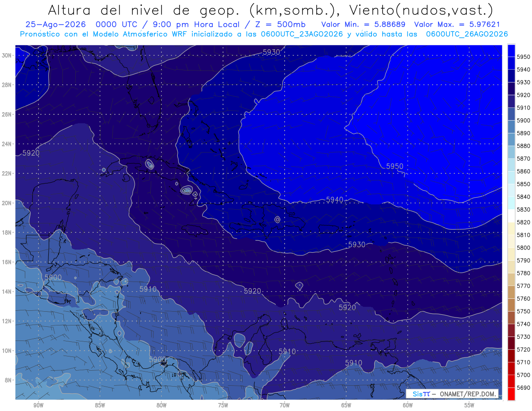Viewport: 532px width, 411px height.
Task: Click the 5690 colorbar tick label
Action: tap(524, 388)
